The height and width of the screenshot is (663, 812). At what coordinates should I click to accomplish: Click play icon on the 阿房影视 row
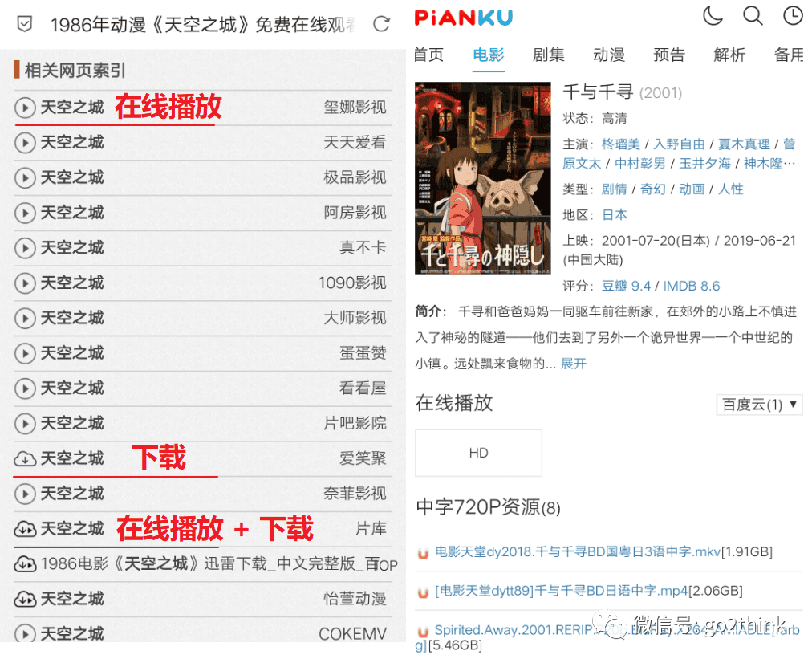pyautogui.click(x=25, y=213)
